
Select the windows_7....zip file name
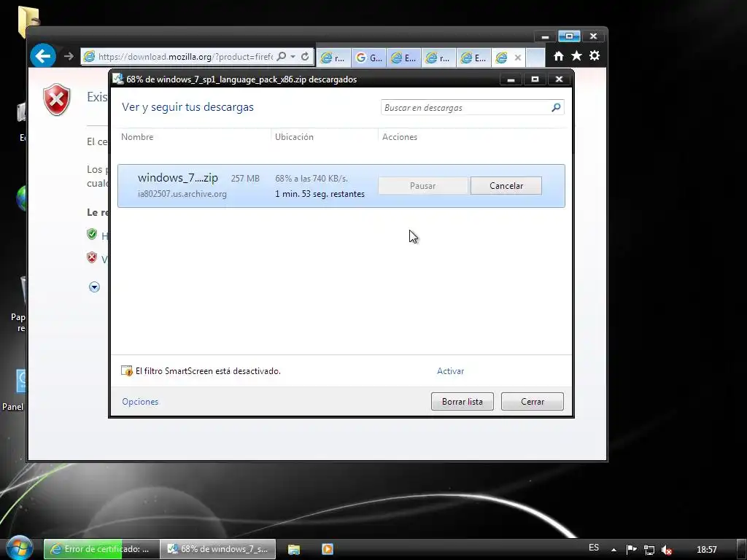pos(178,178)
